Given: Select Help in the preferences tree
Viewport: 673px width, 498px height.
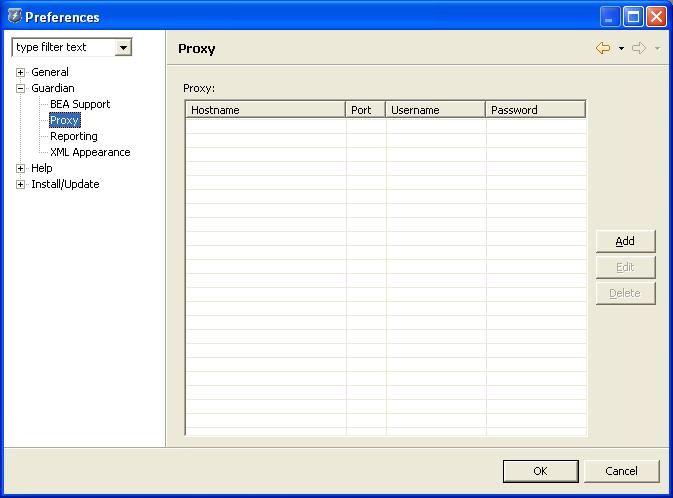Looking at the screenshot, I should 42,168.
